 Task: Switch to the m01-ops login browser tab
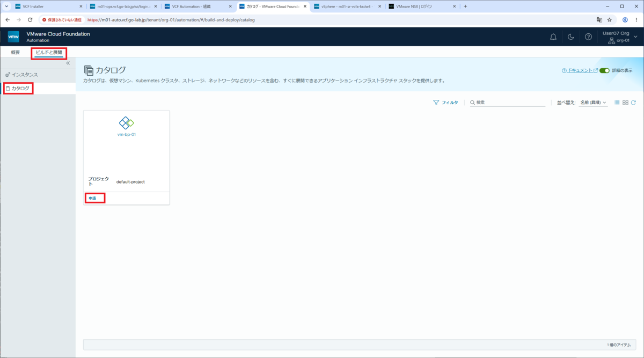123,6
